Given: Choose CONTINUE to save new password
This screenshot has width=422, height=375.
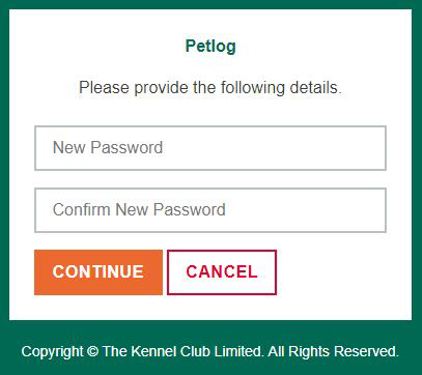Looking at the screenshot, I should point(98,272).
